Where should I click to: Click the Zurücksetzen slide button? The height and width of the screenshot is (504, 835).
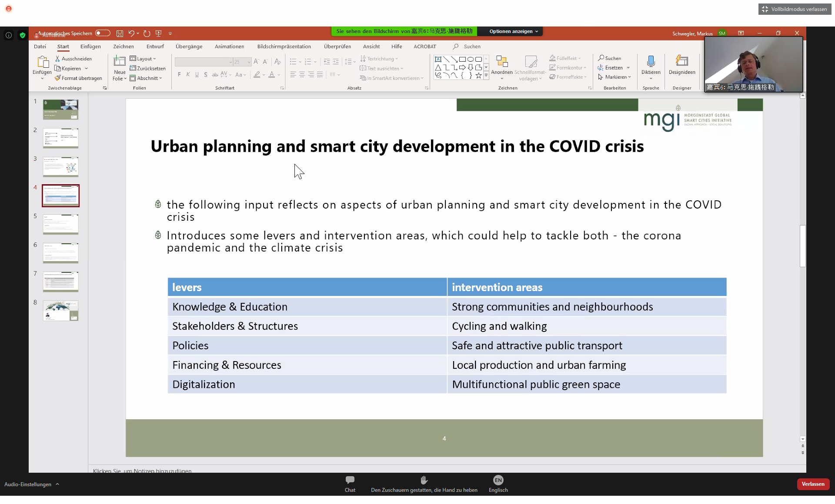coord(147,69)
